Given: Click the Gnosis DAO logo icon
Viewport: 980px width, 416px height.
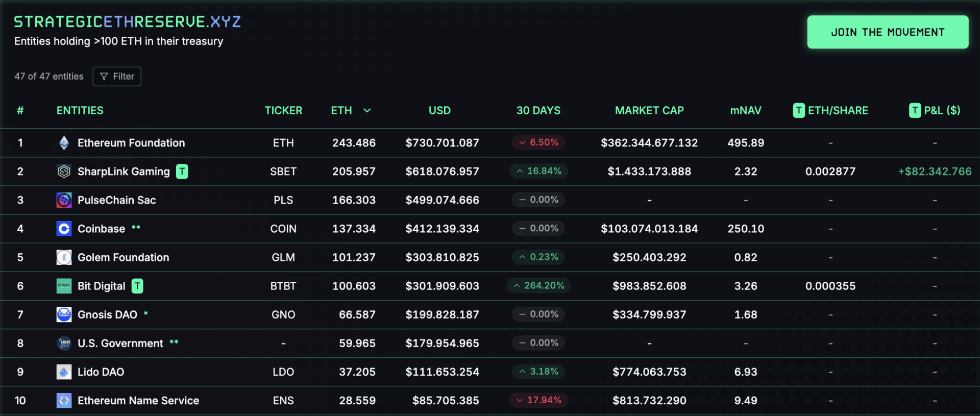Looking at the screenshot, I should [64, 314].
